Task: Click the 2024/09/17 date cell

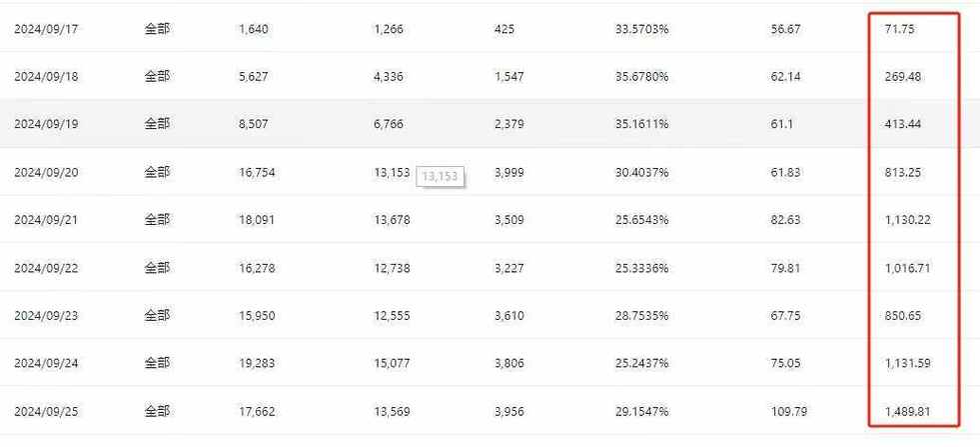Action: pyautogui.click(x=46, y=29)
